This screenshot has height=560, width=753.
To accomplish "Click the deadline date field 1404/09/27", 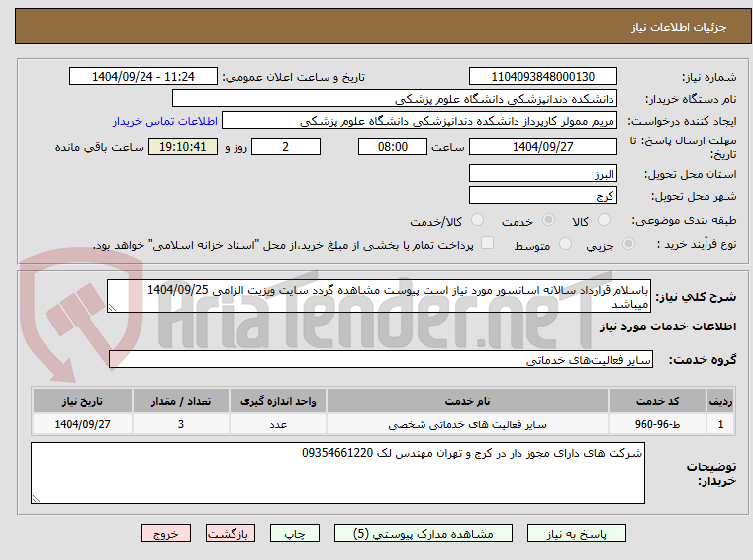I will (542, 147).
